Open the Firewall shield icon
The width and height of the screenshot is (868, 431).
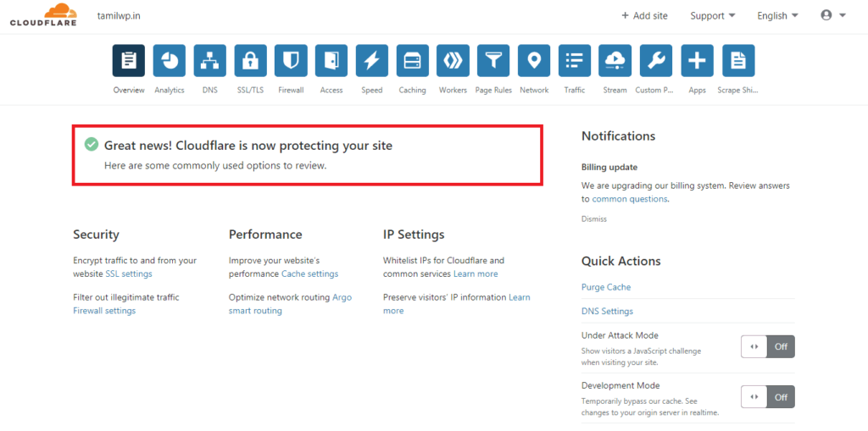click(x=291, y=60)
